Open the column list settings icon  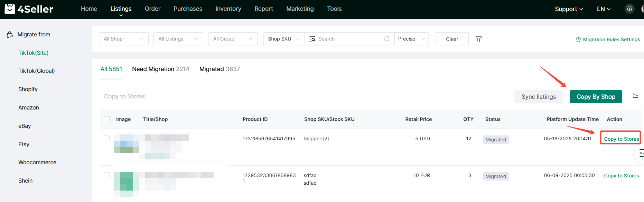point(635,96)
